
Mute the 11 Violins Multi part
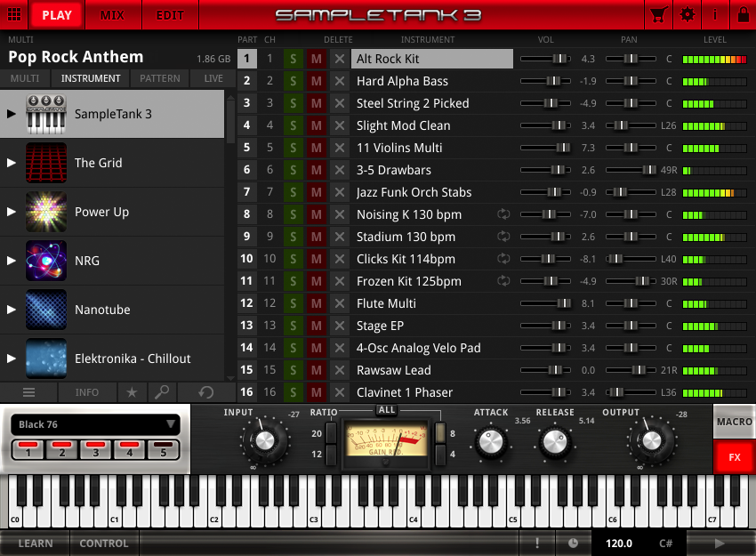click(316, 148)
